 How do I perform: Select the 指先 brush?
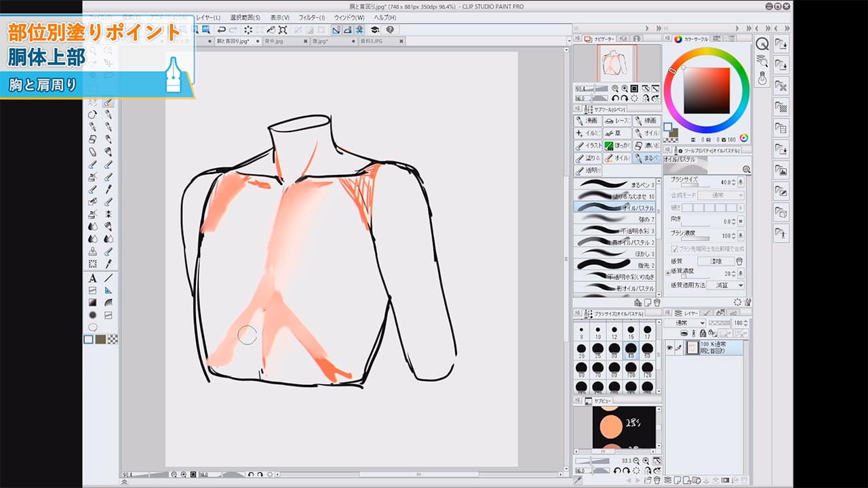[615, 265]
